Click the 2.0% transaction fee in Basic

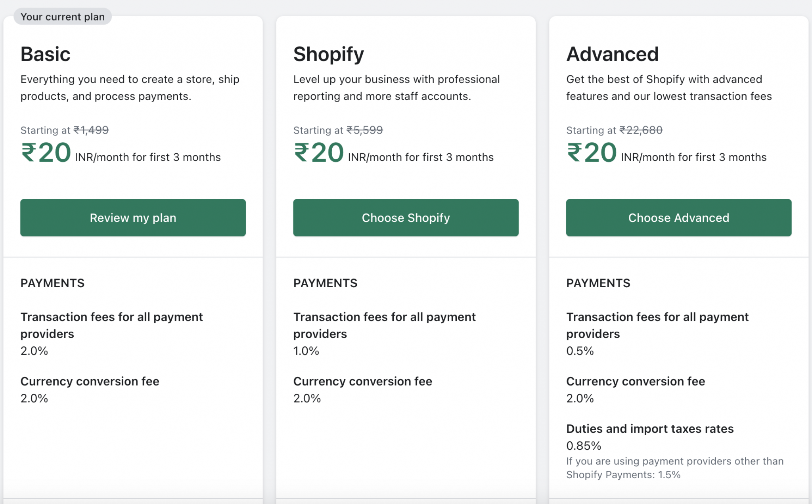[x=34, y=351]
